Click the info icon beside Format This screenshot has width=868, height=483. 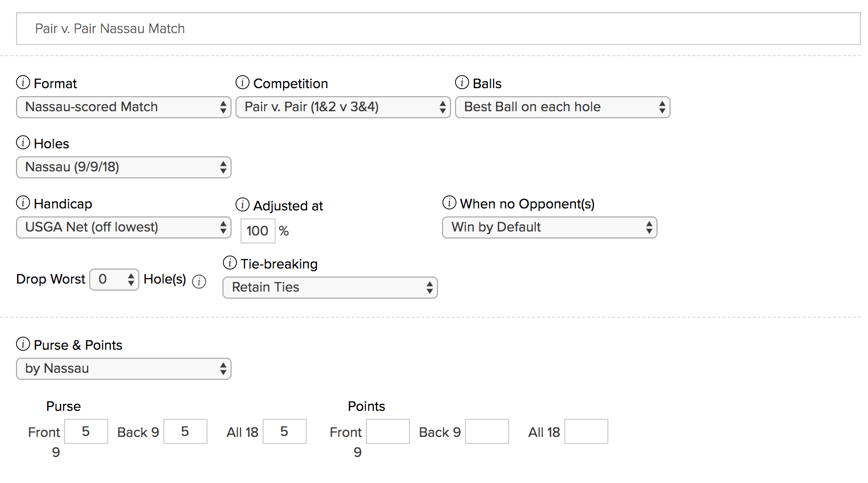pyautogui.click(x=23, y=82)
